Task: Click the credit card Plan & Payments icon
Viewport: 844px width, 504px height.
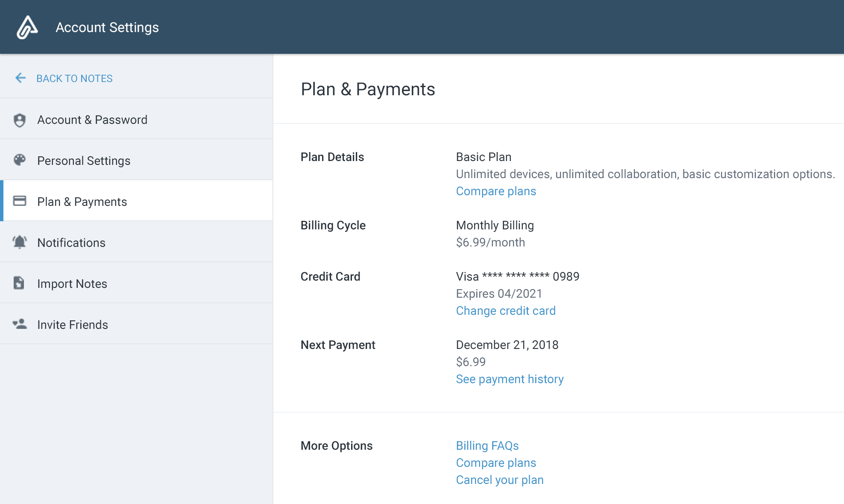Action: 20,201
